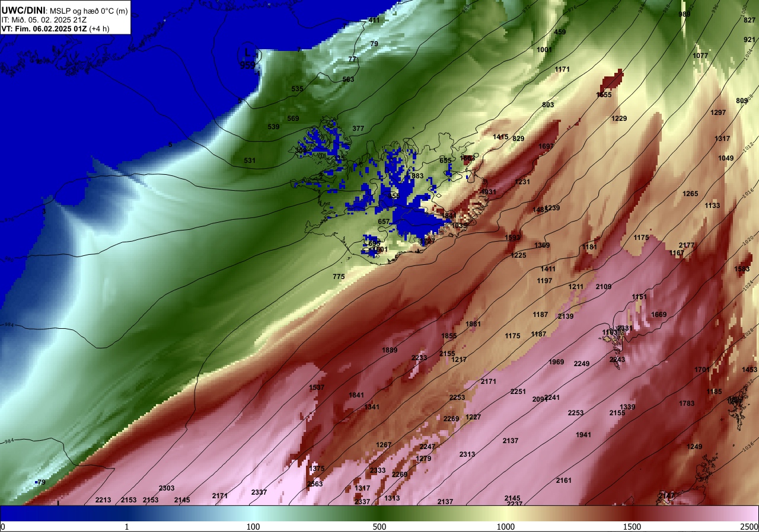Image resolution: width=759 pixels, height=532 pixels.
Task: Click the height value 377
Action: [x=358, y=129]
